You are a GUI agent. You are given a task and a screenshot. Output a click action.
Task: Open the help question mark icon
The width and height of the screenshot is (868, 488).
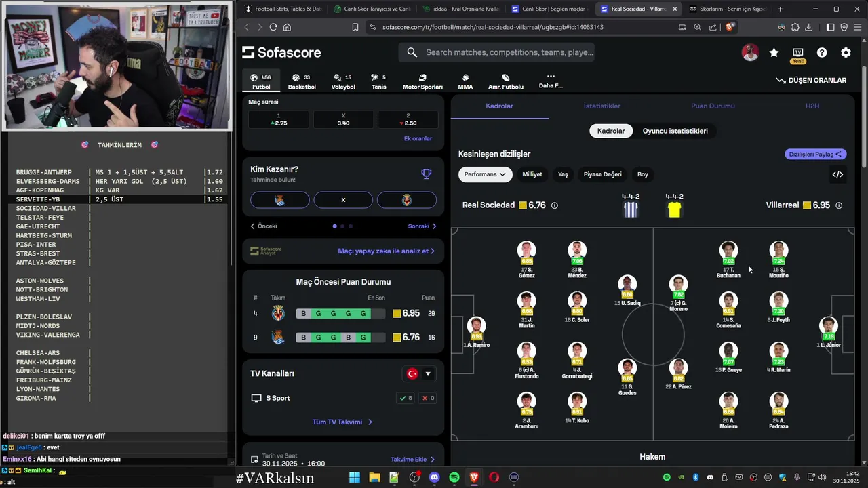(822, 53)
